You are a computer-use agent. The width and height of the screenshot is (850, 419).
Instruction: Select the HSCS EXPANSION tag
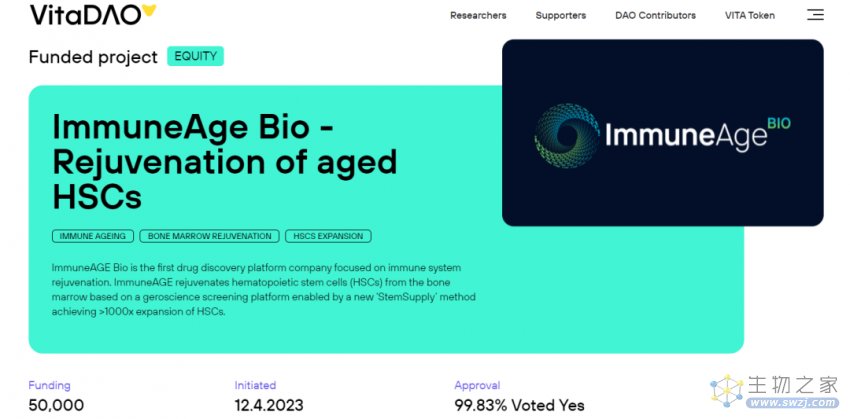(328, 236)
